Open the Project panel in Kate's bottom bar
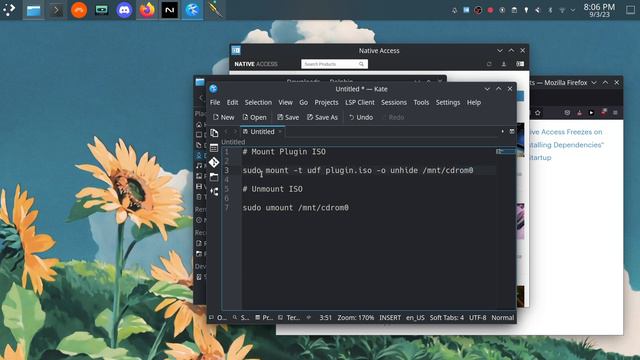Viewport: 640px width, 360px height. tap(264, 318)
